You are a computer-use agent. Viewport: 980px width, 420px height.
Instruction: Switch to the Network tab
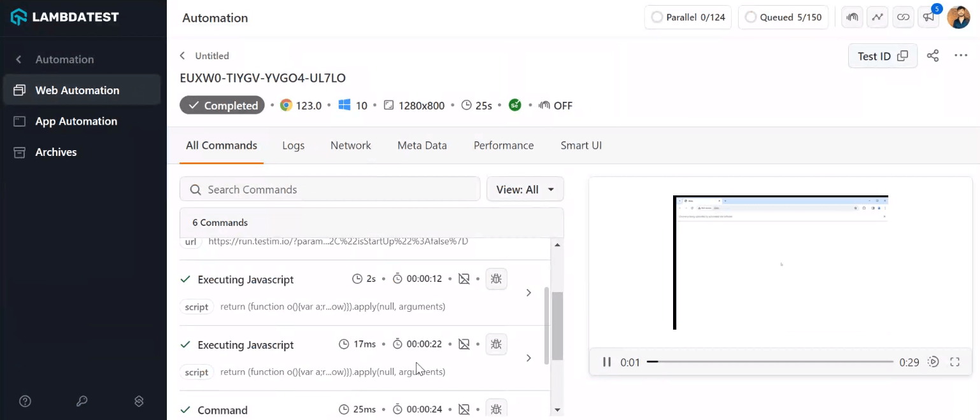coord(350,145)
